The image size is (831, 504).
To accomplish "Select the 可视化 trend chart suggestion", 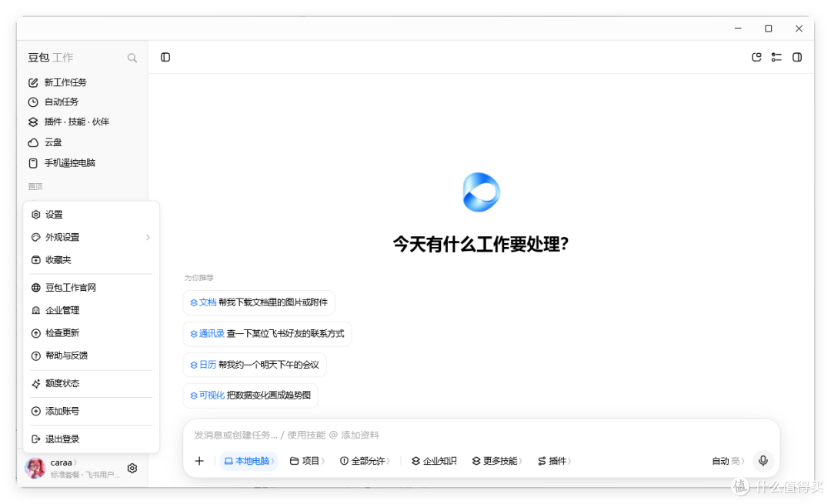I will click(251, 396).
